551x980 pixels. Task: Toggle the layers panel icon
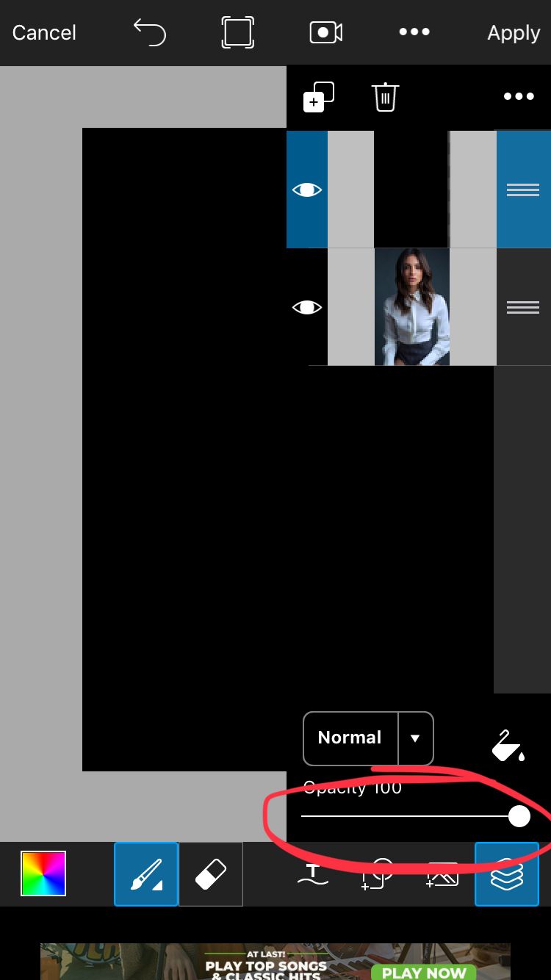[507, 874]
